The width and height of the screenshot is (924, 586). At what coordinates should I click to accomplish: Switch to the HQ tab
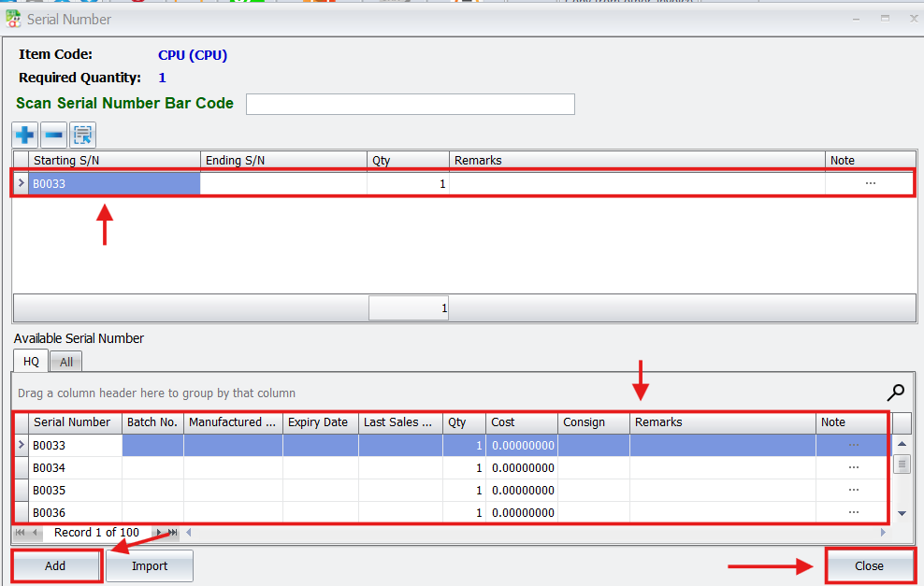(31, 362)
